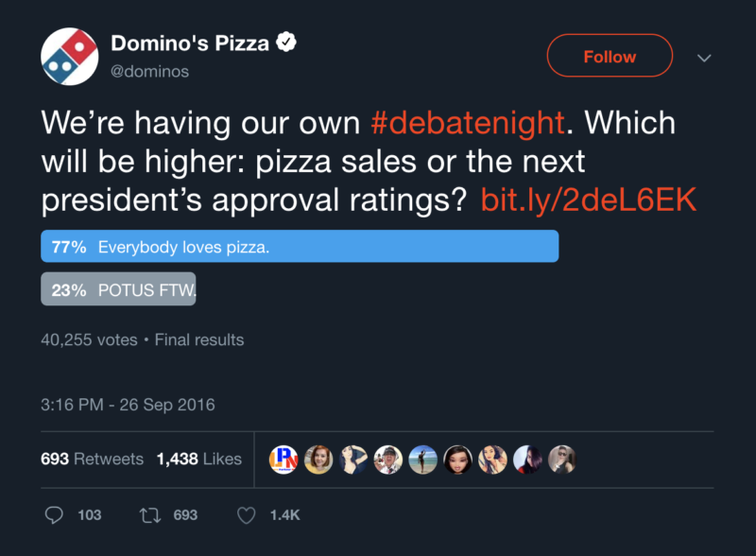Click the @dominos handle
The height and width of the screenshot is (556, 756).
pos(150,71)
